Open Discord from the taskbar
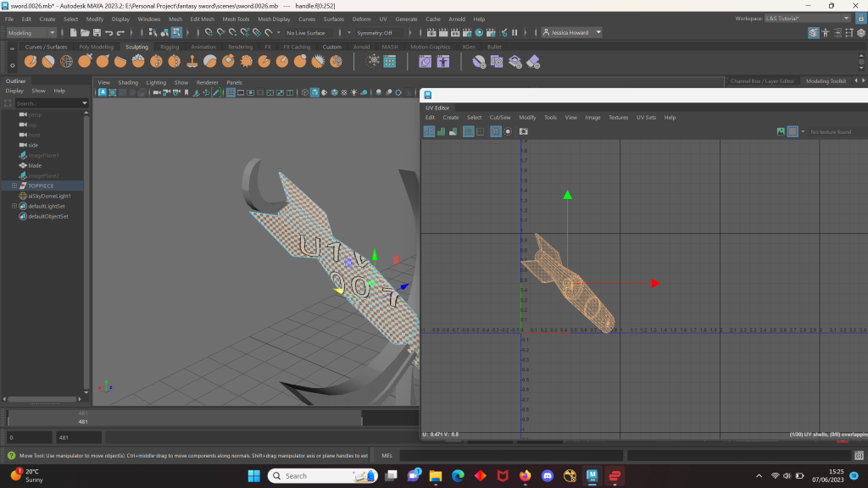Image resolution: width=868 pixels, height=488 pixels. click(548, 476)
